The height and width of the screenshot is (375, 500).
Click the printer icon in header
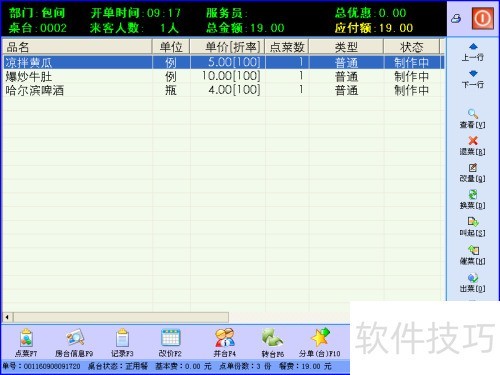coord(456,18)
